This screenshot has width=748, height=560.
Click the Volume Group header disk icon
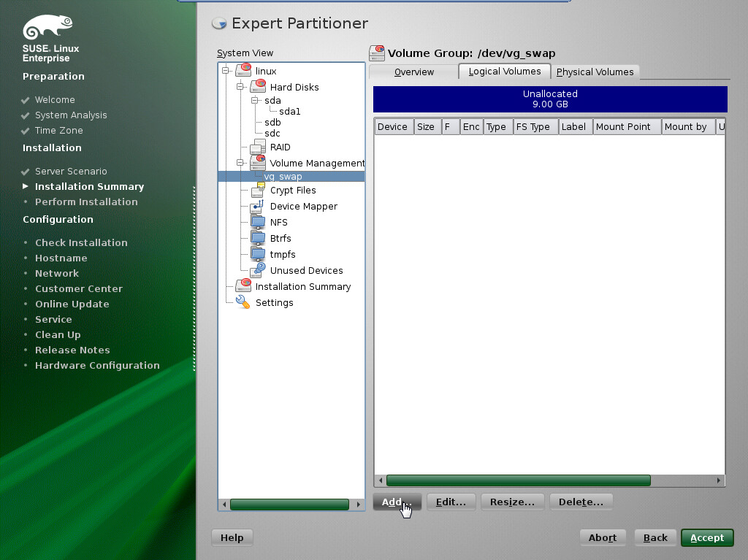377,53
